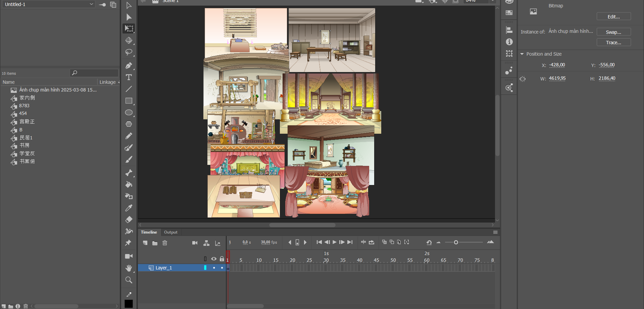Select the Text tool
Viewport: 644px width, 309px height.
click(129, 77)
